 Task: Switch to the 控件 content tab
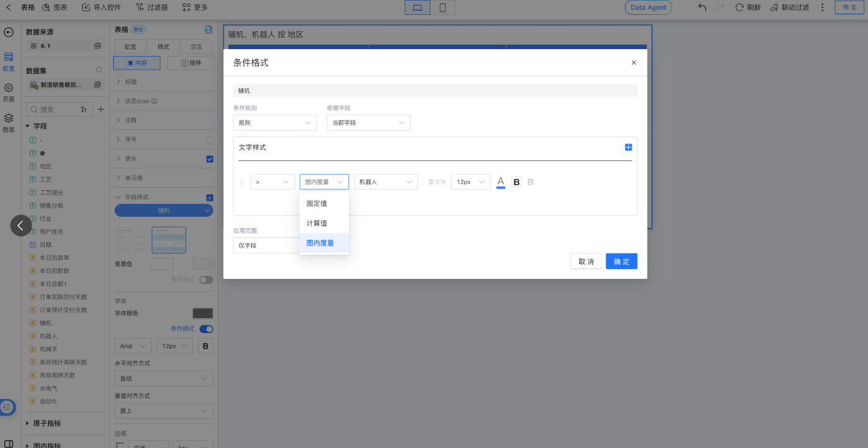[x=191, y=63]
